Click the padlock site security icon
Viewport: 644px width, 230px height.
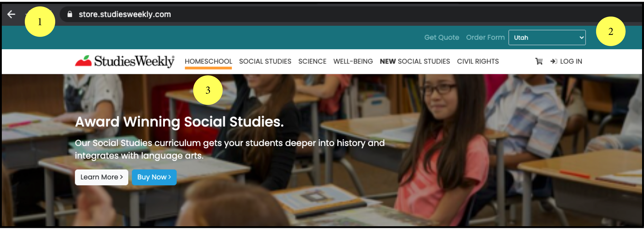point(70,14)
